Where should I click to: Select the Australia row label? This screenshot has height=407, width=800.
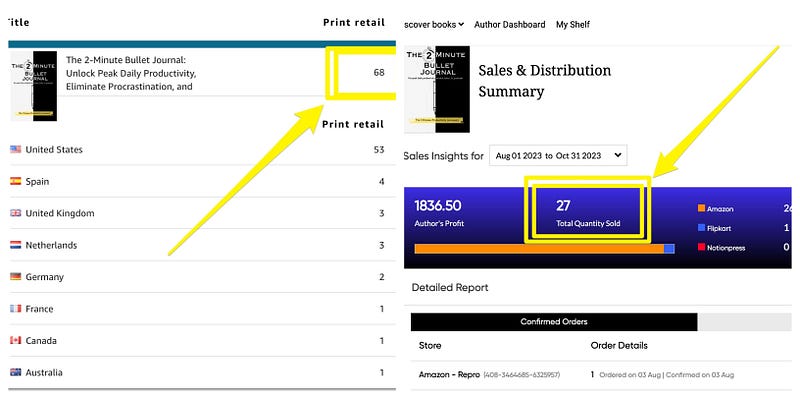[x=44, y=372]
